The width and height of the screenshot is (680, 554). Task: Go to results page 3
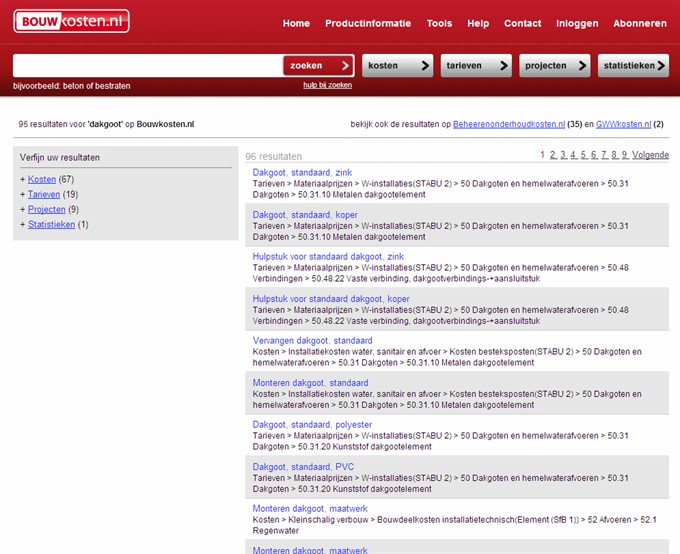pyautogui.click(x=563, y=155)
